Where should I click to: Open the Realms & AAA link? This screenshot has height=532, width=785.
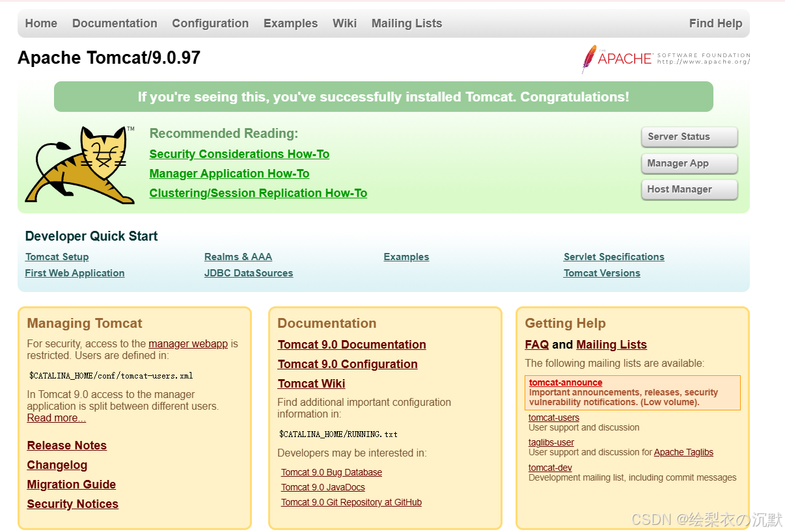point(238,257)
